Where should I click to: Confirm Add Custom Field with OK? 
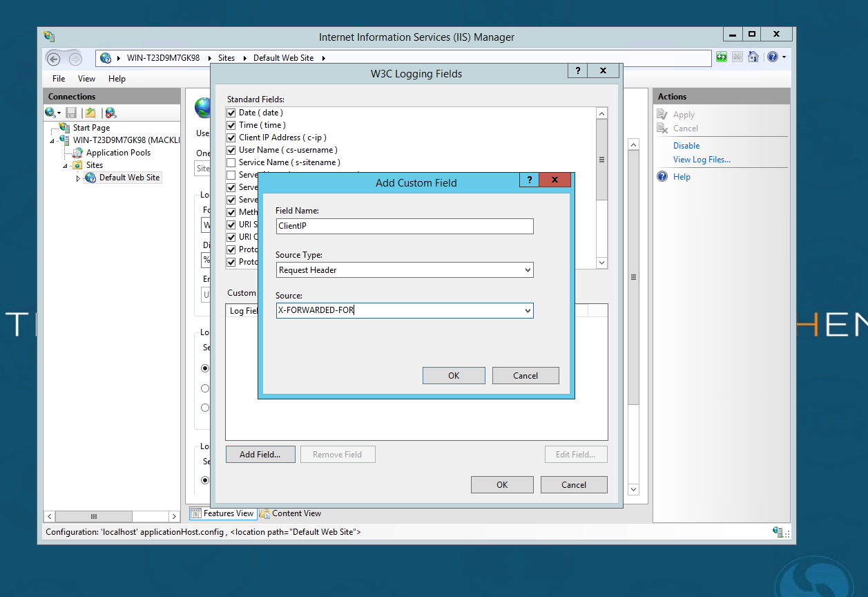454,375
